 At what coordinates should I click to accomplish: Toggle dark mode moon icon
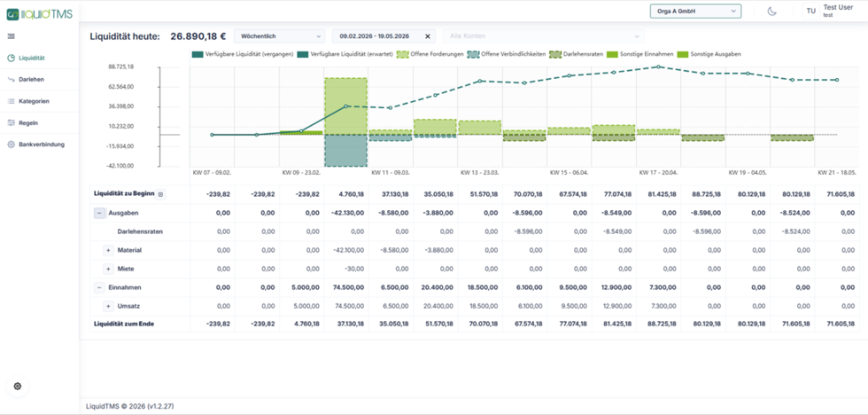[x=772, y=11]
